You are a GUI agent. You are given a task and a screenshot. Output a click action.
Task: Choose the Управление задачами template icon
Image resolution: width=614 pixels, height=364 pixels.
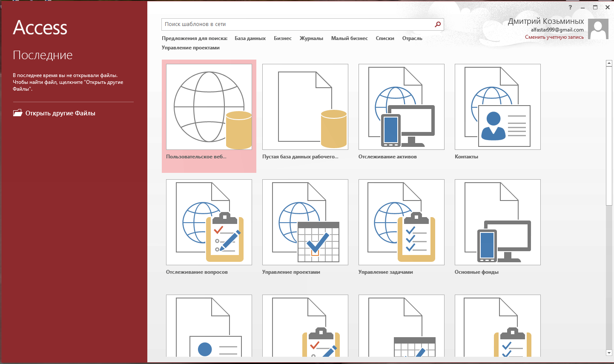coord(402,222)
